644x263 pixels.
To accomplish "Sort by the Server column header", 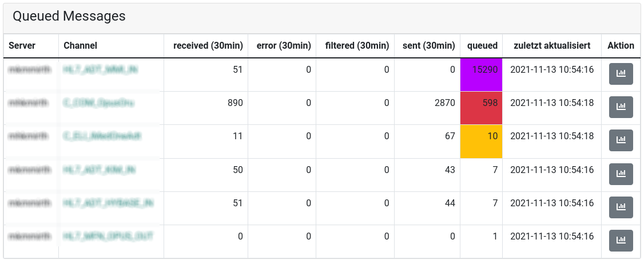I will [x=22, y=46].
